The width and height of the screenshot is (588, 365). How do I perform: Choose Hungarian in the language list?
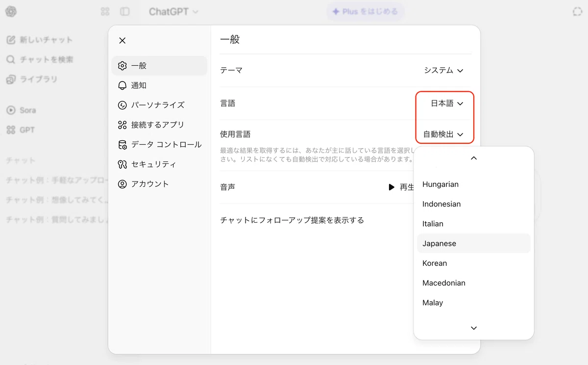coord(474,184)
